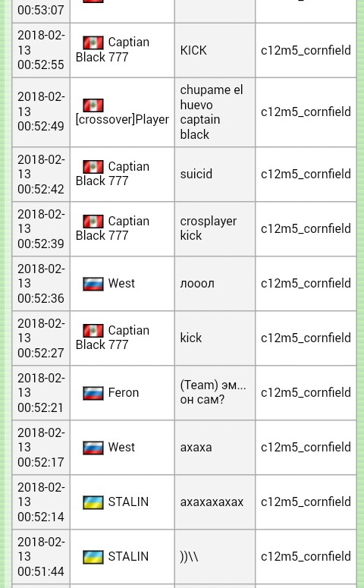Open player name [crossover]Player
This screenshot has height=588, width=364.
122,119
